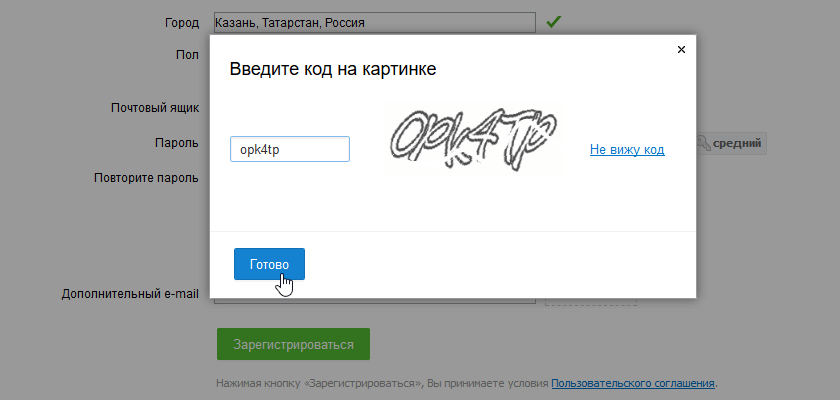
Task: Open the Пользовательского соглашения link
Action: [x=633, y=383]
